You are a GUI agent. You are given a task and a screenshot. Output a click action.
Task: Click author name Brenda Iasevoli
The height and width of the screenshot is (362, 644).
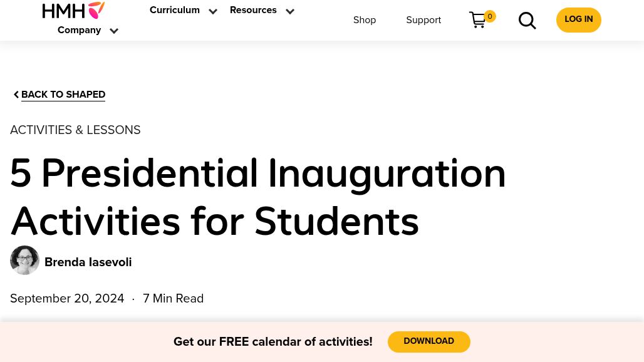point(88,262)
